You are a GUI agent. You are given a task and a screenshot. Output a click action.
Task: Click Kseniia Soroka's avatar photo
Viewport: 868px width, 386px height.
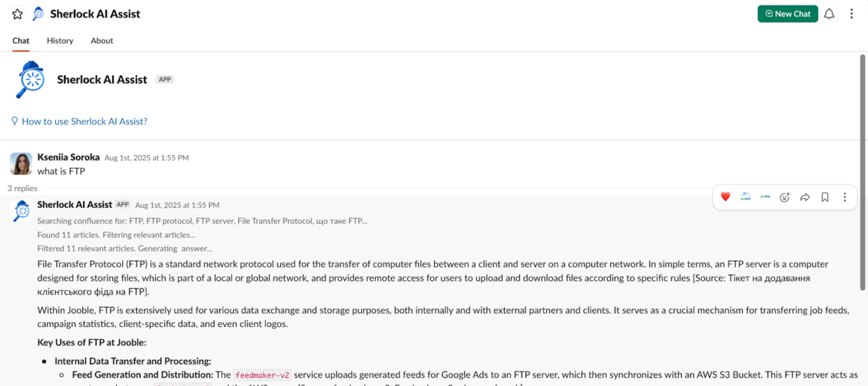21,163
